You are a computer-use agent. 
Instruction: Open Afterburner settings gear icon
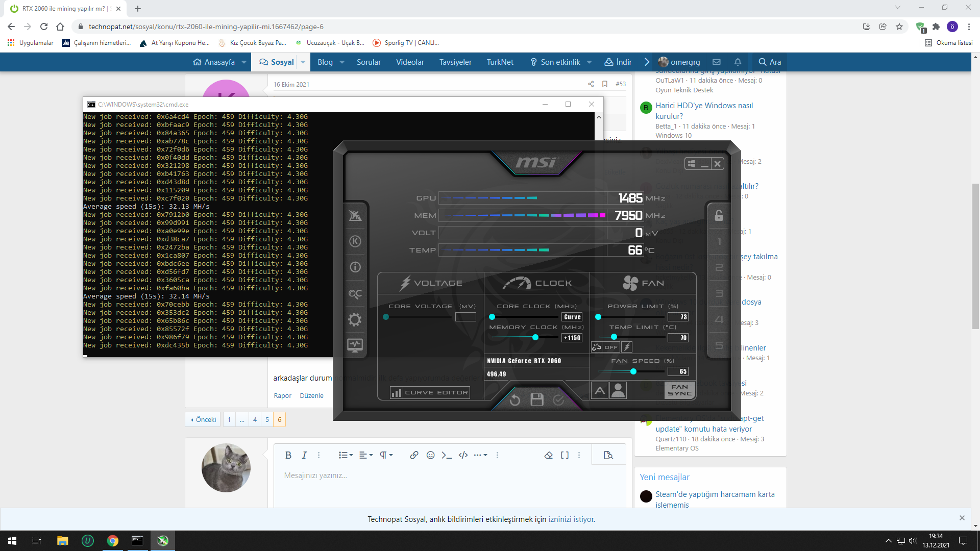355,320
